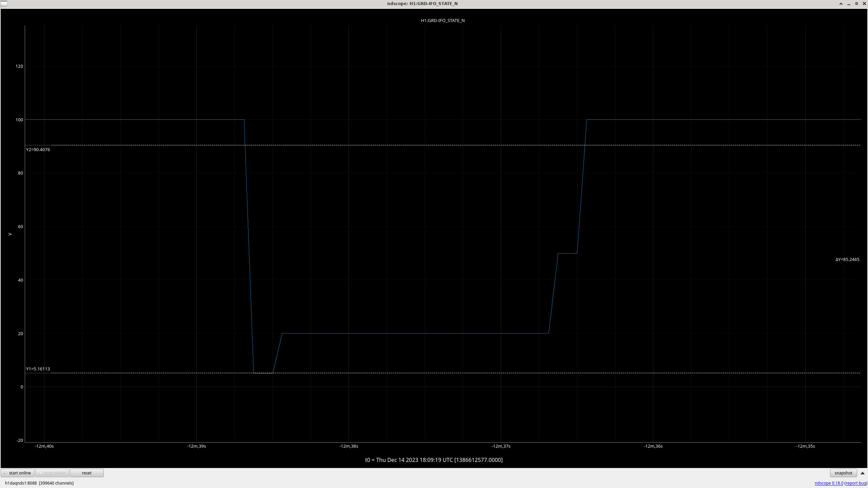Maximize the ndscope window
Viewport: 868px width, 488px height.
(x=856, y=4)
